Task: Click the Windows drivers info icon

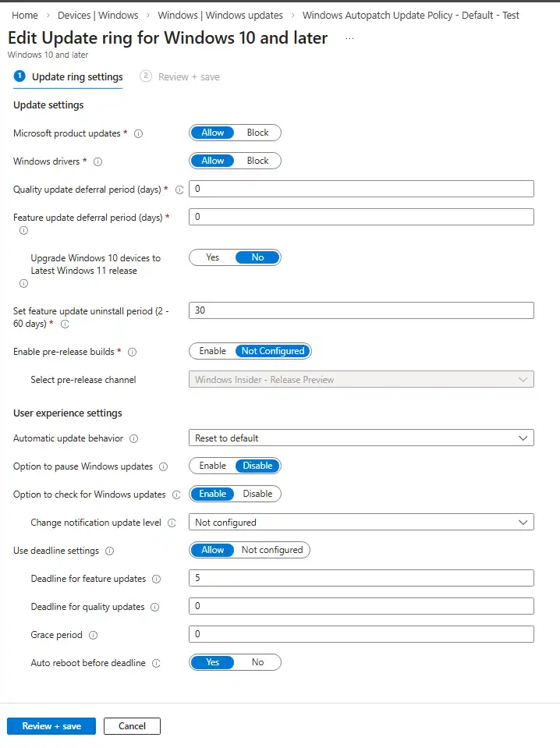Action: [98, 161]
